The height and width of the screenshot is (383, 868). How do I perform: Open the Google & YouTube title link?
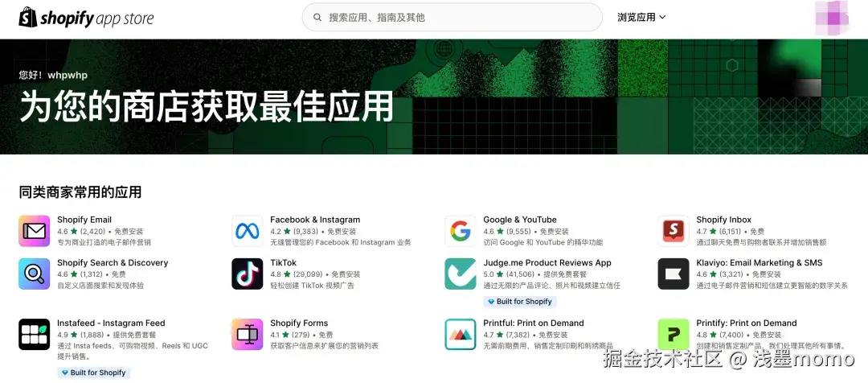(520, 220)
